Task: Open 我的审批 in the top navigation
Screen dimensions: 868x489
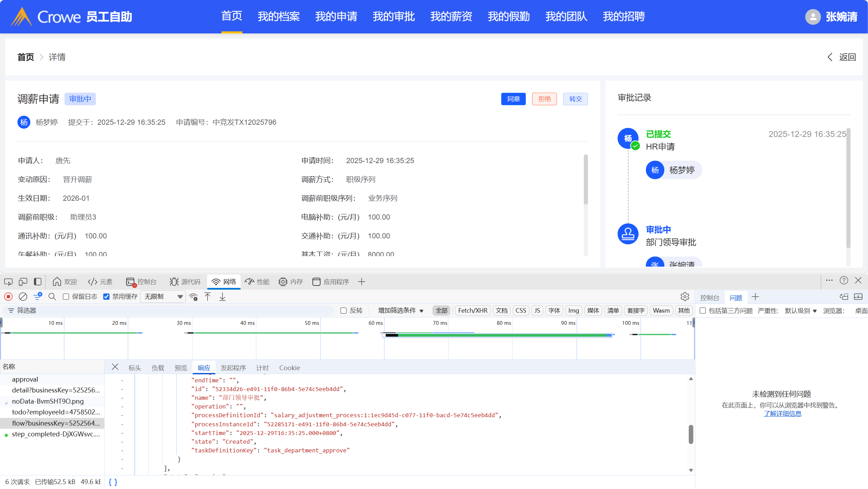Action: point(394,16)
